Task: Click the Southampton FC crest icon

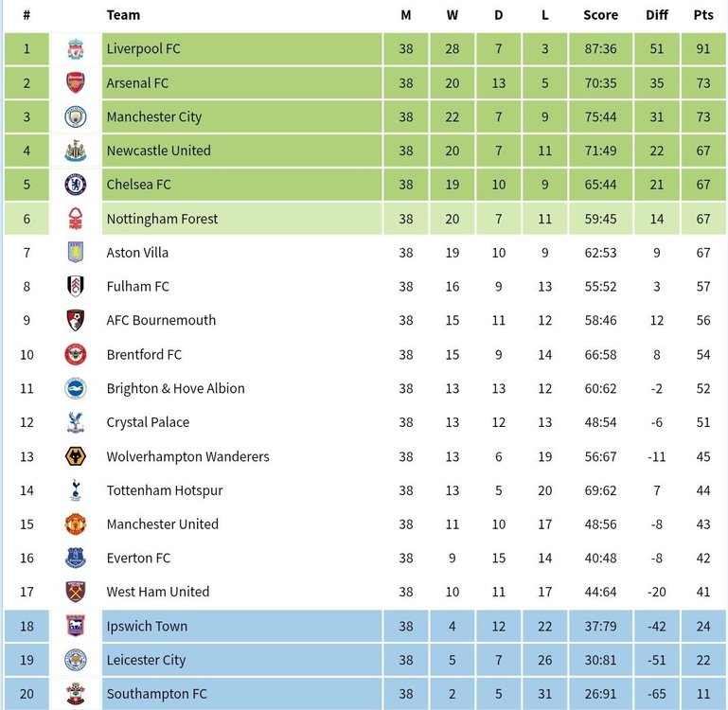Action: coord(75,694)
